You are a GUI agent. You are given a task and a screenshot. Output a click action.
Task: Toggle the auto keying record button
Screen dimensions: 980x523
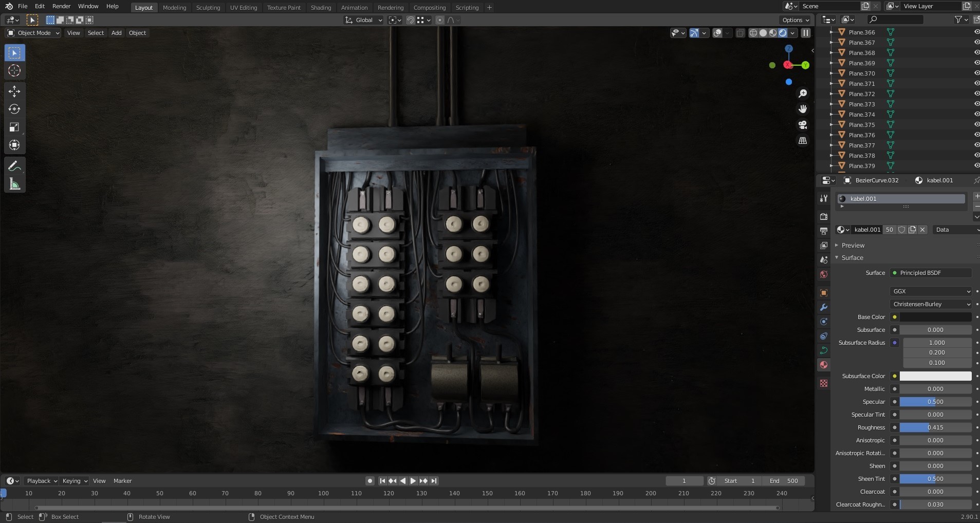[370, 481]
